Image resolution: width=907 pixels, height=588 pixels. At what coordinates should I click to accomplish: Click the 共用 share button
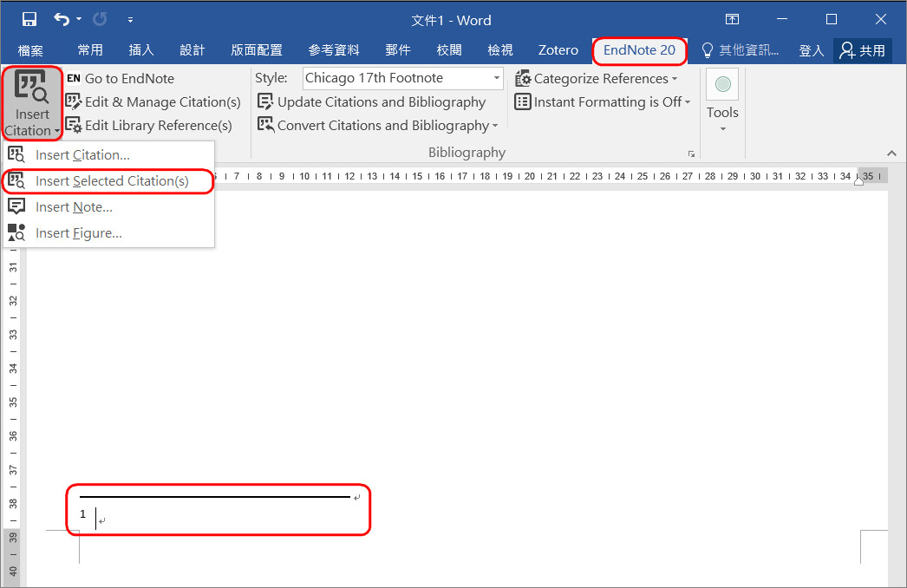[863, 50]
